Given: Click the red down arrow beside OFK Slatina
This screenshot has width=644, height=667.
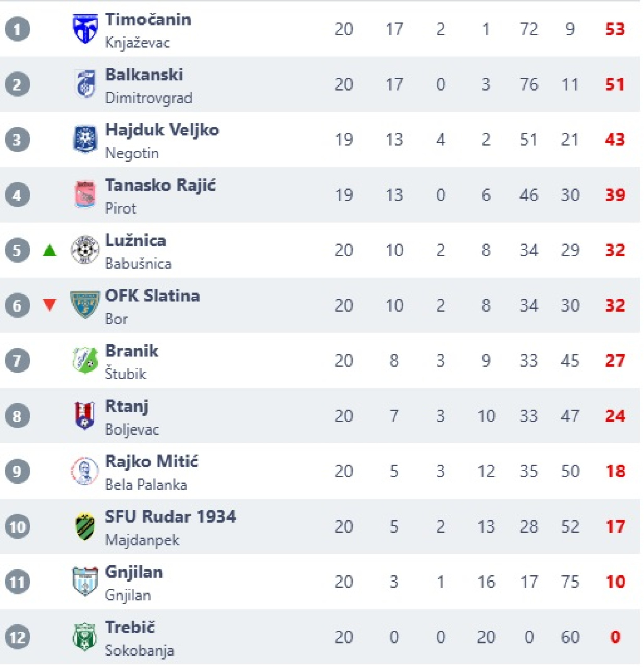Looking at the screenshot, I should tap(49, 305).
